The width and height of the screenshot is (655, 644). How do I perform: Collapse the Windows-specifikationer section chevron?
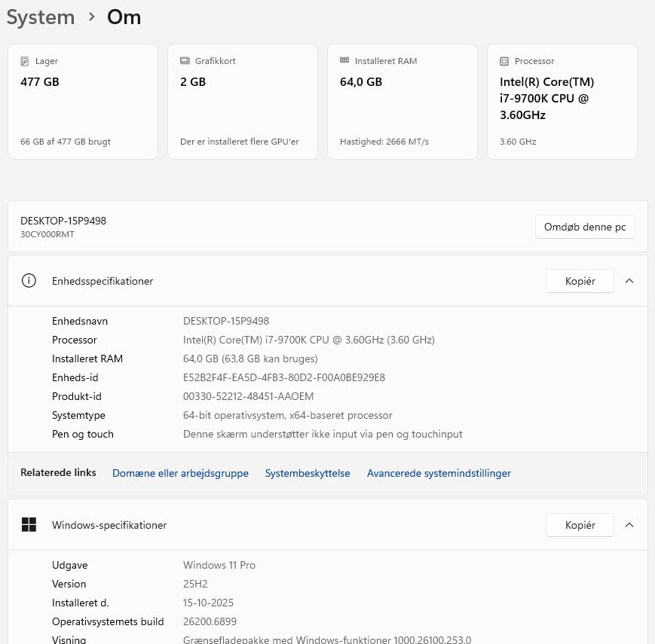[x=629, y=525]
